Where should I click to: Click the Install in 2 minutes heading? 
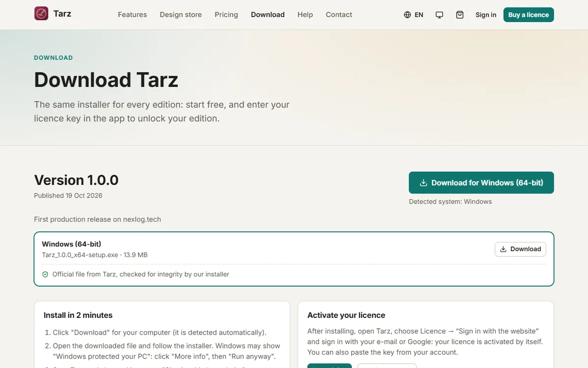click(x=78, y=315)
